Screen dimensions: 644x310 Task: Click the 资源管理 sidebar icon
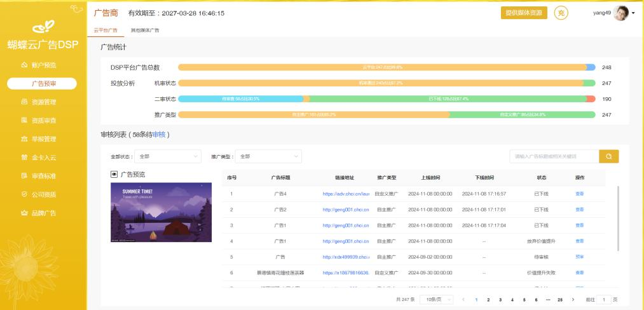24,102
